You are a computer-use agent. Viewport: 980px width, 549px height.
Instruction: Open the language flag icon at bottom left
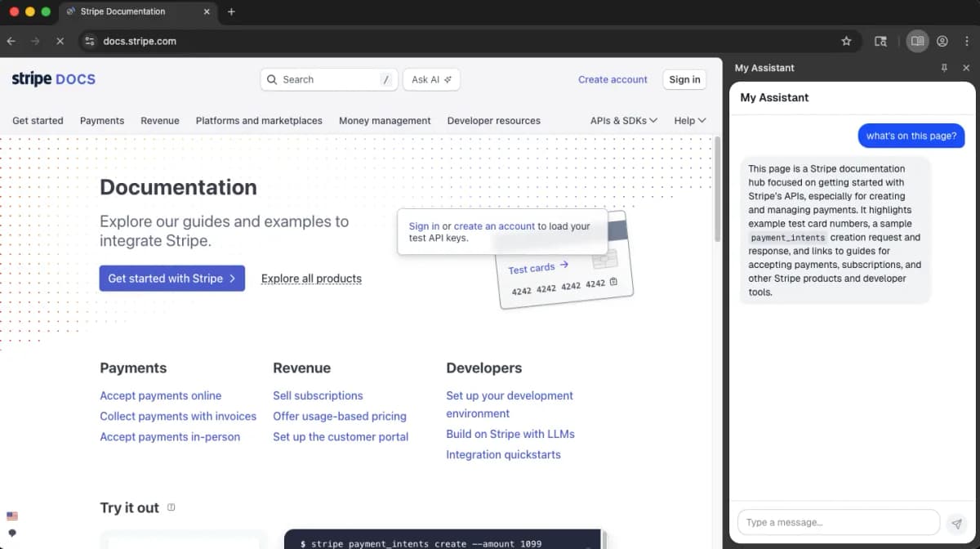11,515
